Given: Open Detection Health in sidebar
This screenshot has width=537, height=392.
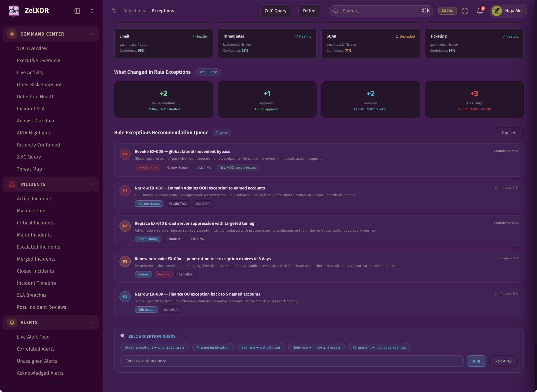Looking at the screenshot, I should tap(36, 97).
